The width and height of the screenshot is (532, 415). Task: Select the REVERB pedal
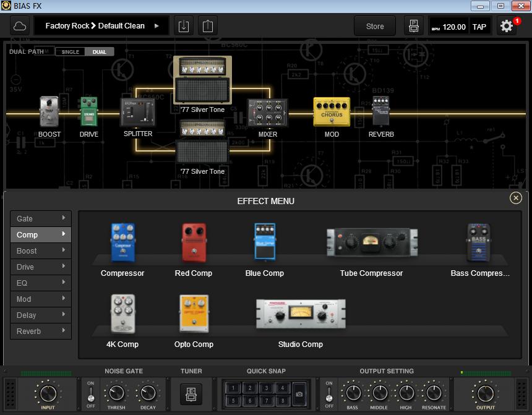coord(381,111)
